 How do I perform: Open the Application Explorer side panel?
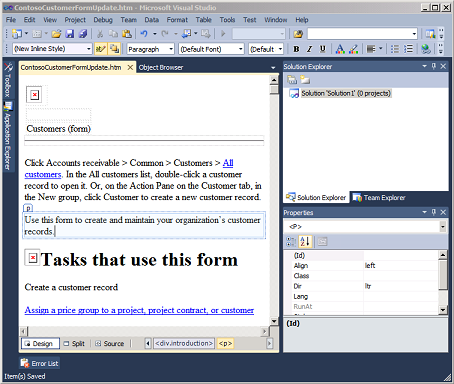point(8,137)
